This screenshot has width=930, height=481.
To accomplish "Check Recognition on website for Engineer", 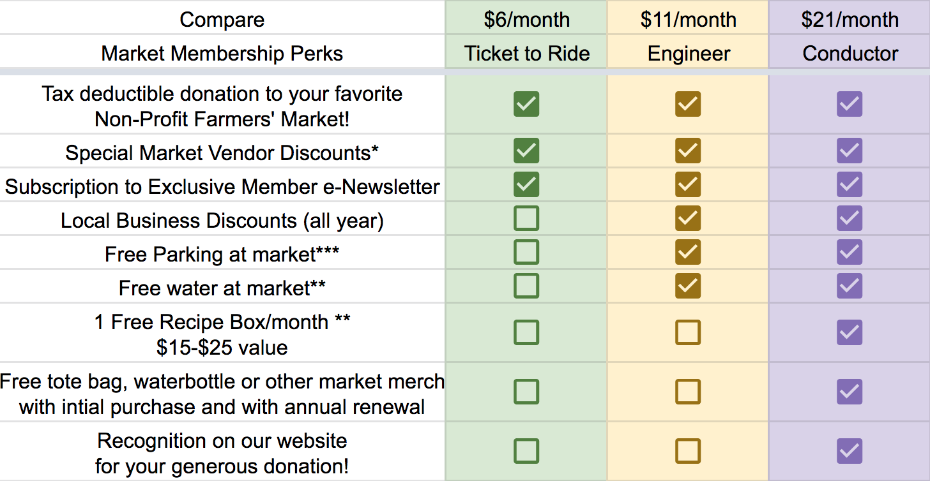I will (x=687, y=451).
